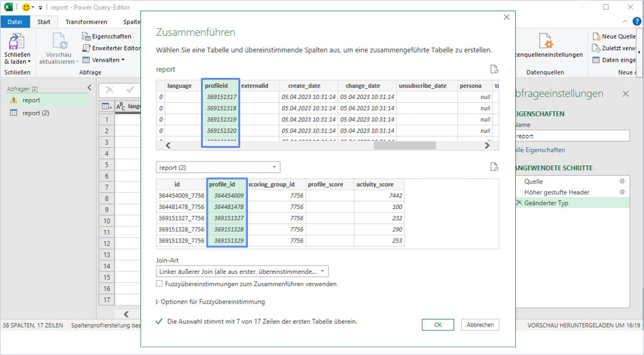Click the Excel app icon in title bar

click(x=8, y=7)
